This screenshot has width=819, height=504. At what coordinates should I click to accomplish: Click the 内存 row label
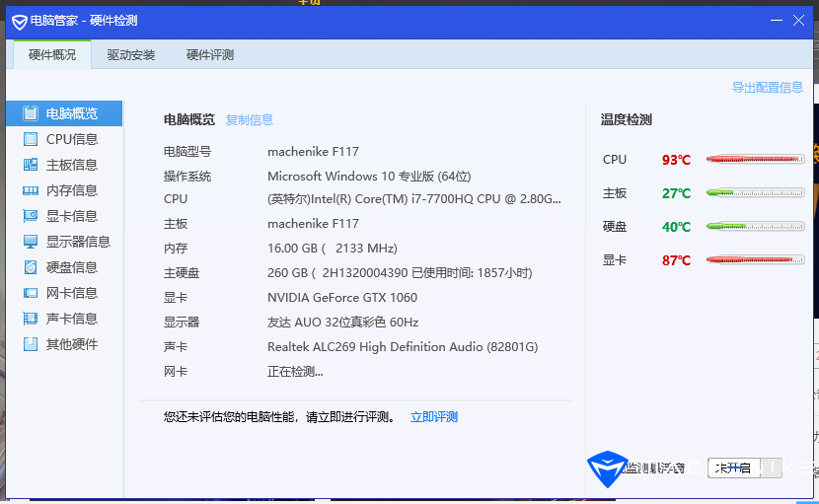pos(176,249)
